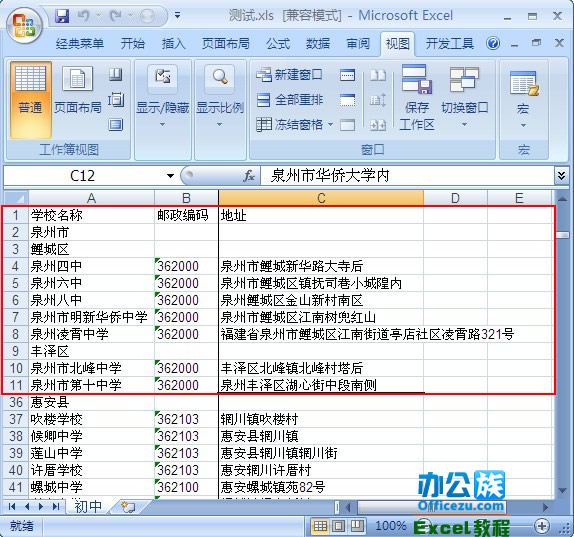Screen dimensions: 574x537
Task: Click the 邮政编码 header cell
Action: tap(186, 215)
